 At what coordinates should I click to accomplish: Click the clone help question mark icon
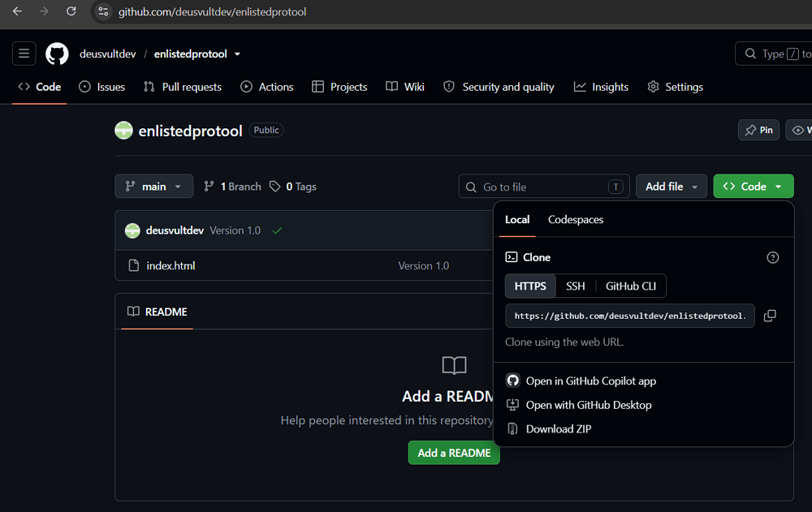pyautogui.click(x=772, y=257)
